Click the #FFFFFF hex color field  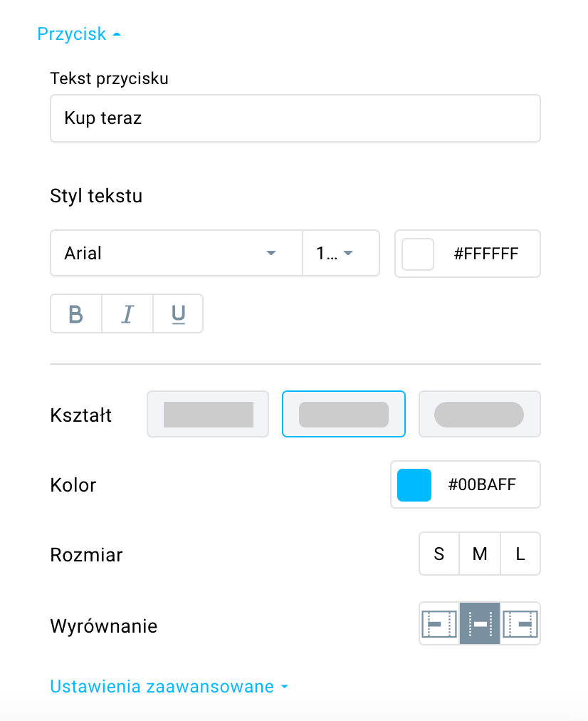pos(486,254)
